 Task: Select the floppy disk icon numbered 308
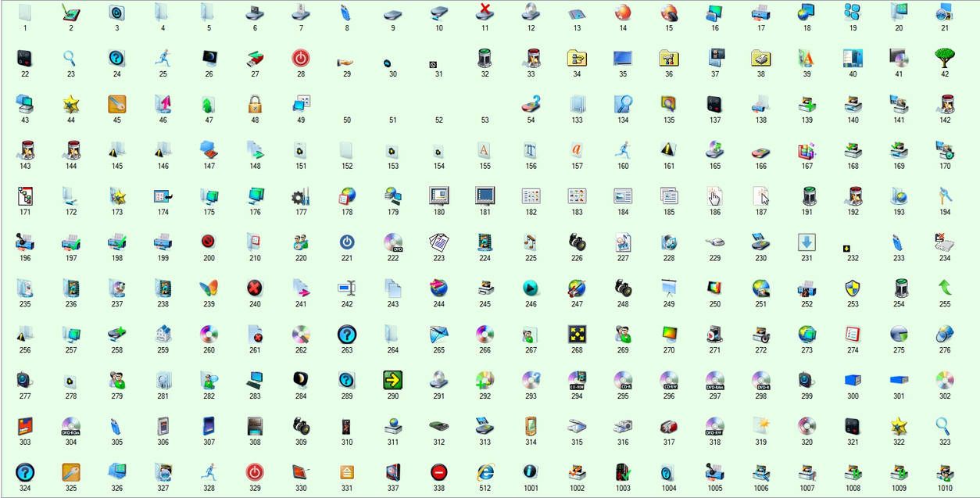click(x=255, y=427)
